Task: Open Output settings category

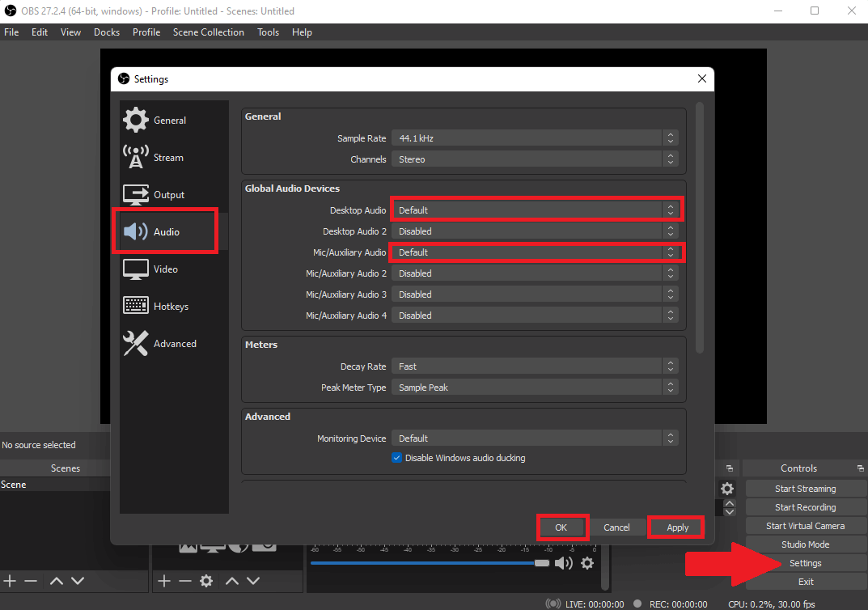Action: 174,194
